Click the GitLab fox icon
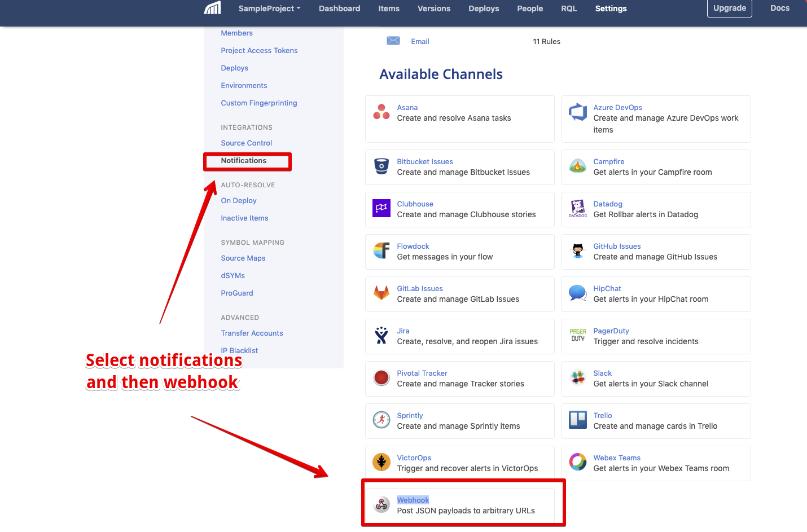This screenshot has width=807, height=532. [381, 293]
